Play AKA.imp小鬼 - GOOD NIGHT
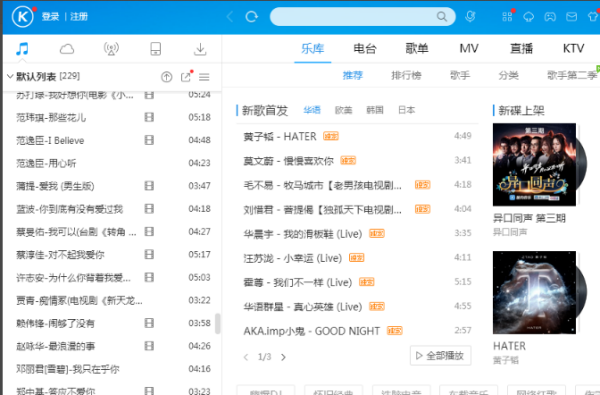This screenshot has width=600, height=395. (x=312, y=331)
